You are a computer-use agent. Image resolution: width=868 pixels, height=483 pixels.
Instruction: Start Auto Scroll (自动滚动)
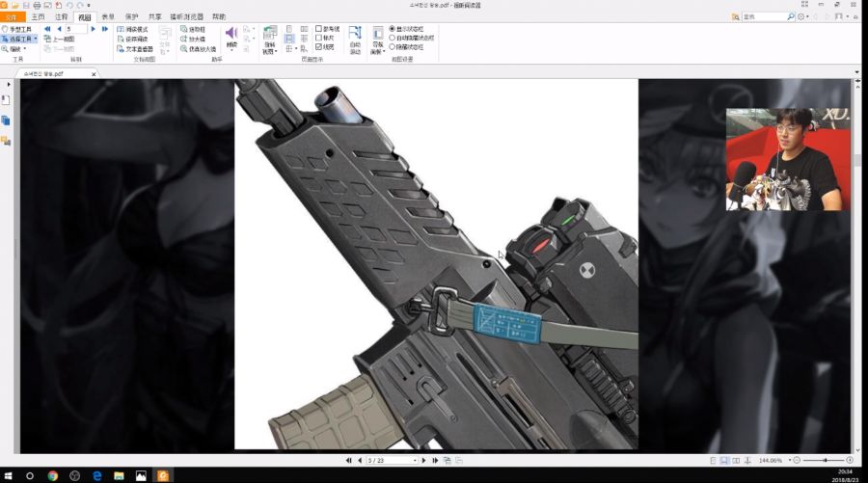click(x=355, y=40)
